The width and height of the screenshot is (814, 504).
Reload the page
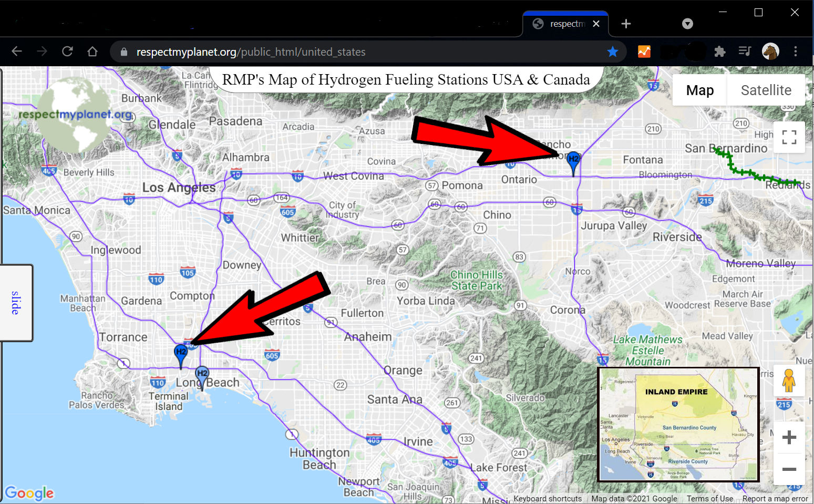pyautogui.click(x=67, y=52)
